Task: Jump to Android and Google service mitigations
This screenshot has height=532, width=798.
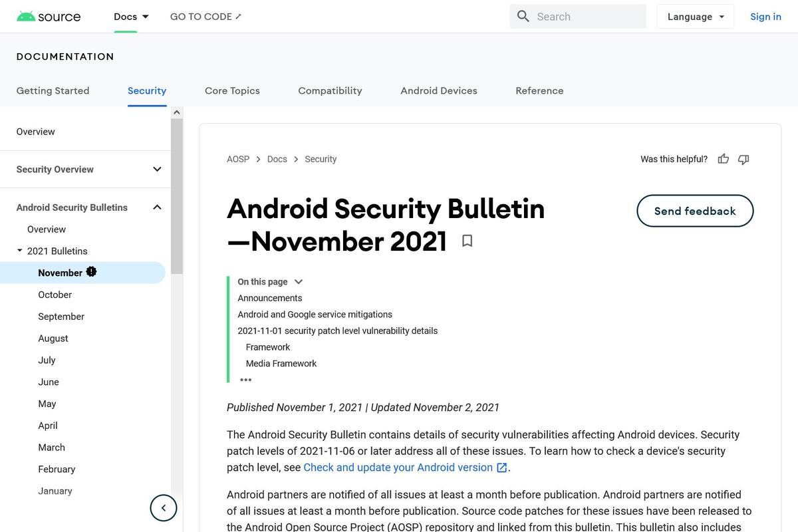Action: click(315, 315)
